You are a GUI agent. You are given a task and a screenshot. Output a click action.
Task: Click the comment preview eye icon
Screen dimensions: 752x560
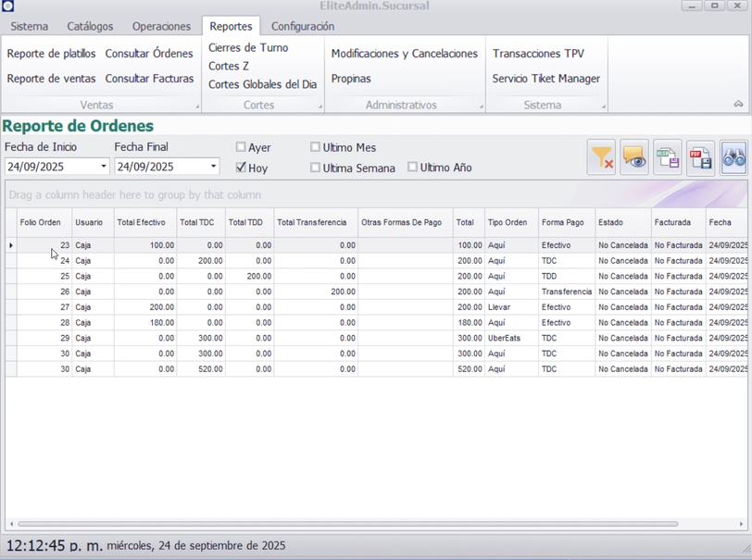point(634,158)
